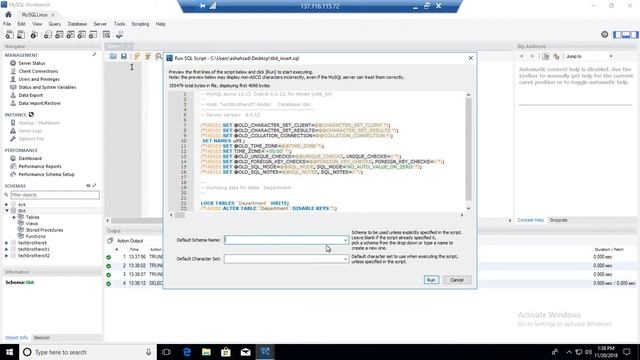Click the create stored procedure toolbar icon
The height and width of the screenshot is (360, 640).
82,35
